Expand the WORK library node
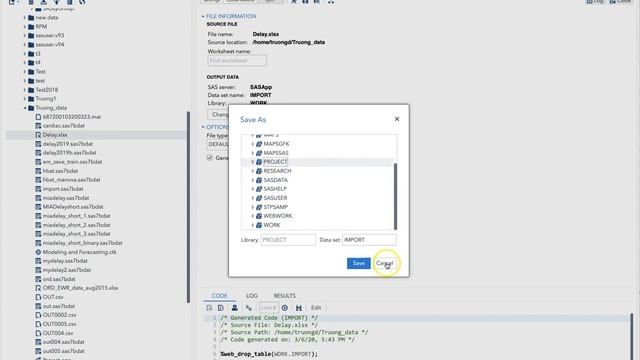The image size is (640, 360). coord(253,225)
